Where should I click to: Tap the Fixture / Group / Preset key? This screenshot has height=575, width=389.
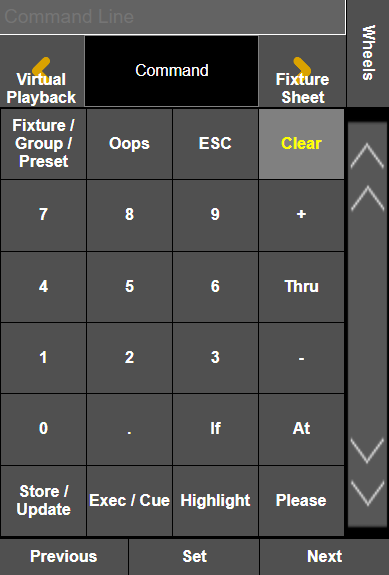pos(43,144)
